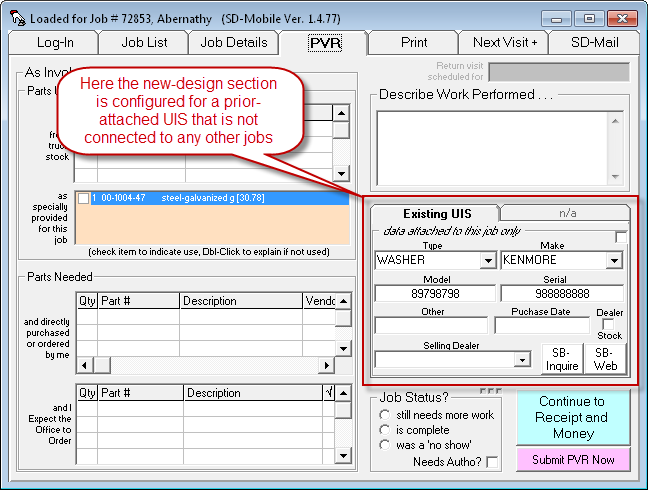Check the steel-galvanized part item checkbox
Screen dimensions: 648x490
pyautogui.click(x=84, y=199)
